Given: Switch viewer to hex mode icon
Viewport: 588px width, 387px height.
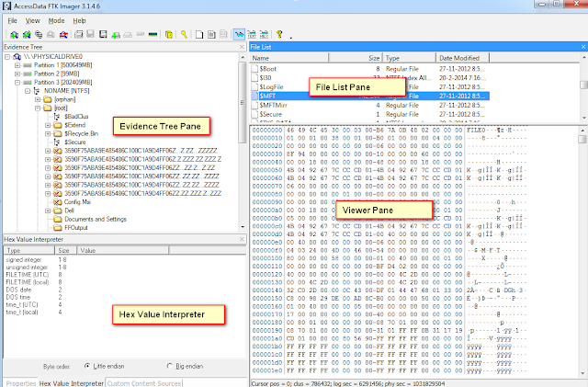Looking at the screenshot, I should [x=264, y=35].
